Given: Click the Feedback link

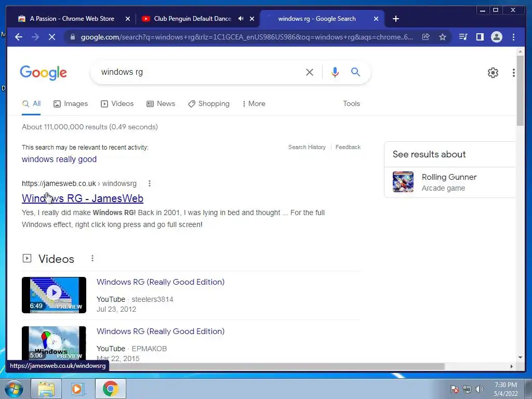Looking at the screenshot, I should (348, 147).
